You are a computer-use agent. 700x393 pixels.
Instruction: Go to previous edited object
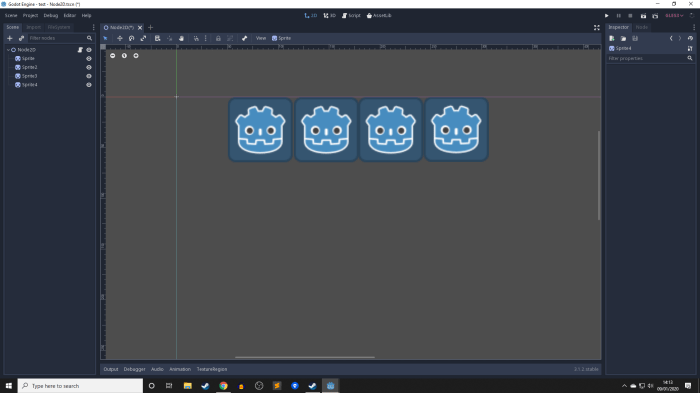tap(671, 38)
